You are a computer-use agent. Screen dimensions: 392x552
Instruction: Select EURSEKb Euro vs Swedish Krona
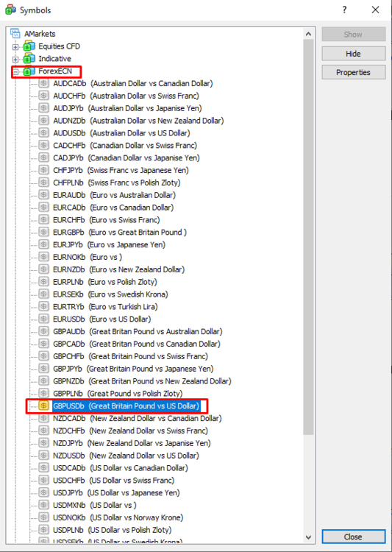111,294
